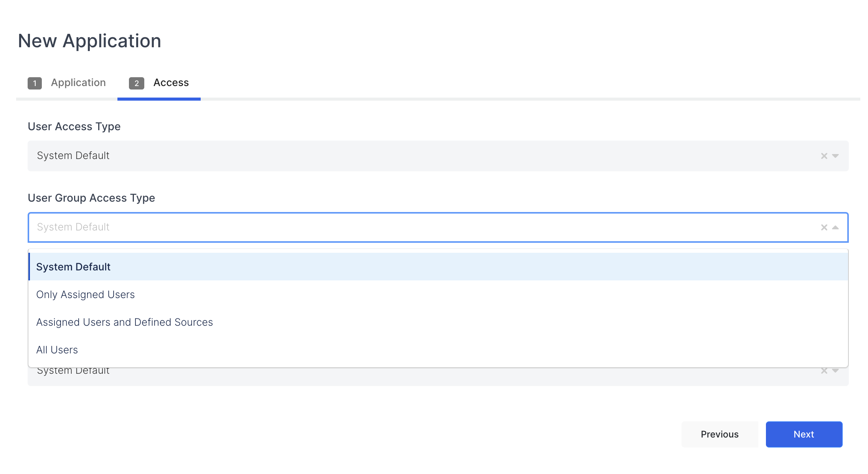868x474 pixels.
Task: Switch to the Application step tab
Action: click(78, 83)
